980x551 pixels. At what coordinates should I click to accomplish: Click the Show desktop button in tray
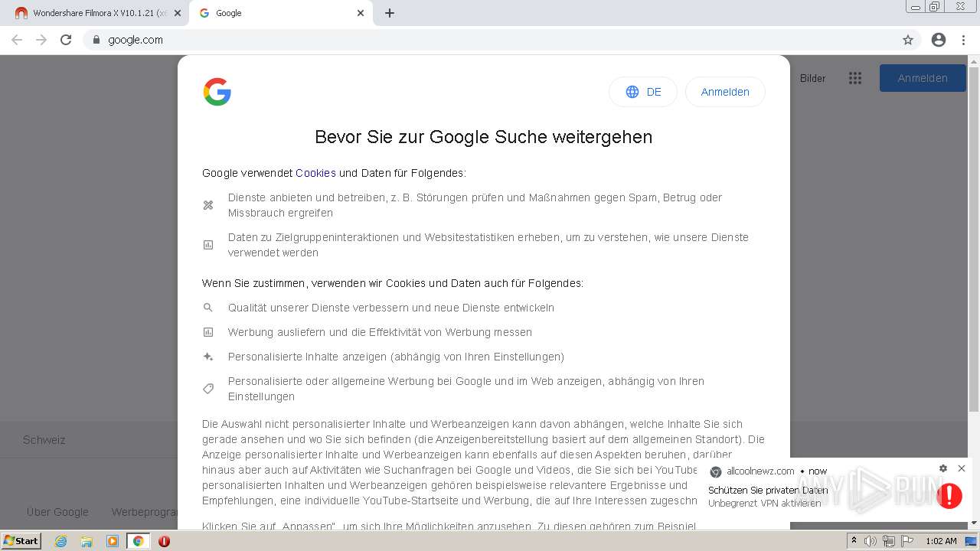pyautogui.click(x=972, y=541)
